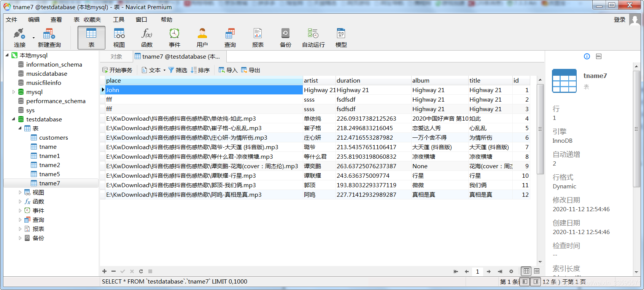Open the 连接 (Connection) toolbar icon

tap(19, 38)
